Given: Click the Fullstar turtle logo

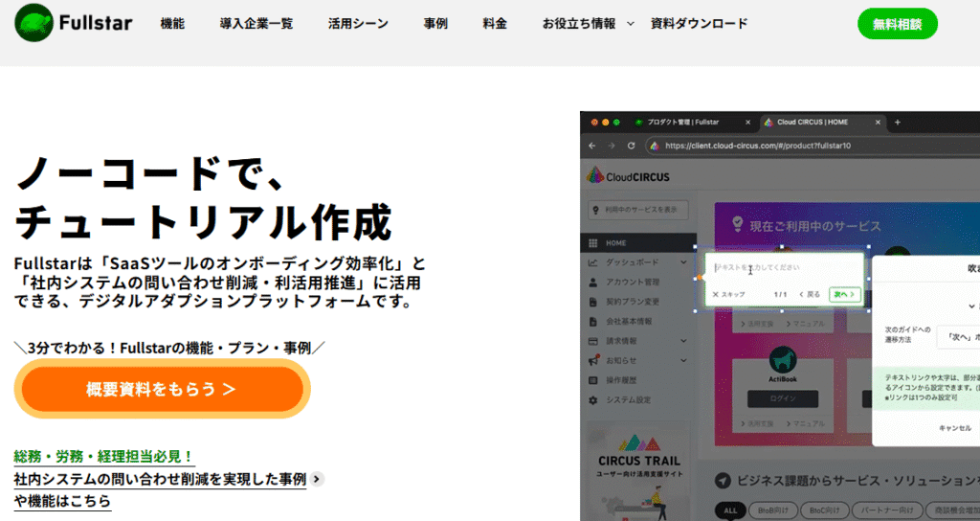Looking at the screenshot, I should (x=33, y=23).
